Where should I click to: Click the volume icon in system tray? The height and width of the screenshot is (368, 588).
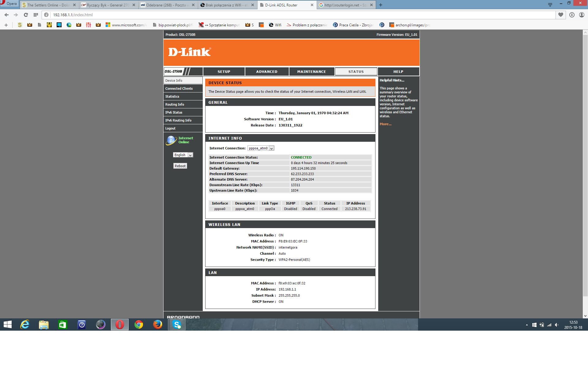[x=556, y=325]
